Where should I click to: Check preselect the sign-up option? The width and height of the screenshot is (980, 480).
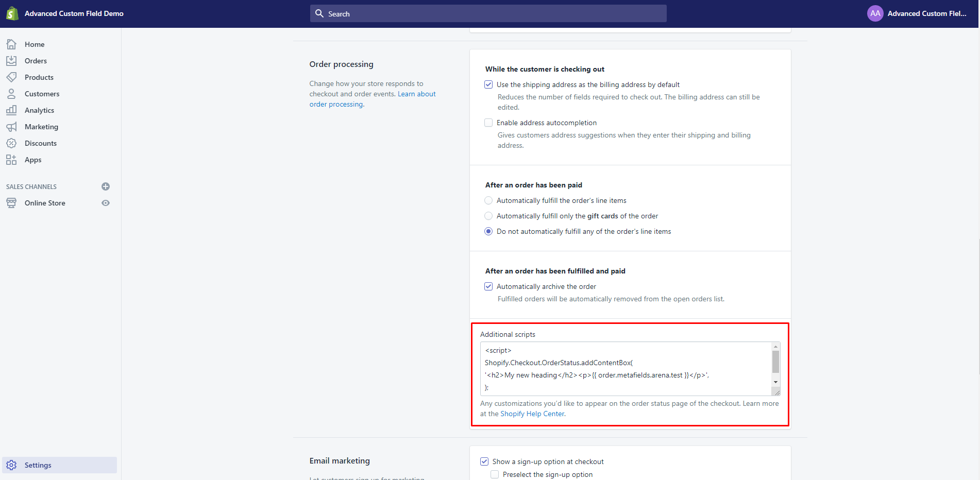(495, 474)
